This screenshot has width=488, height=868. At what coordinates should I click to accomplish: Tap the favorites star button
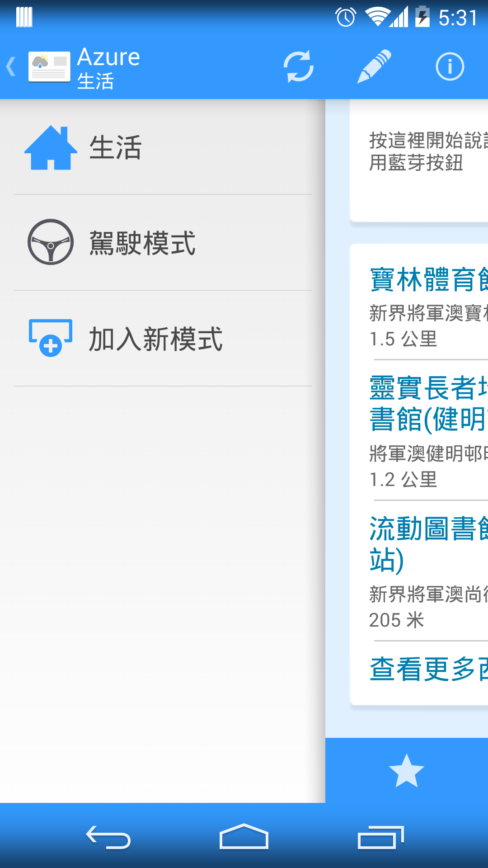tap(406, 770)
